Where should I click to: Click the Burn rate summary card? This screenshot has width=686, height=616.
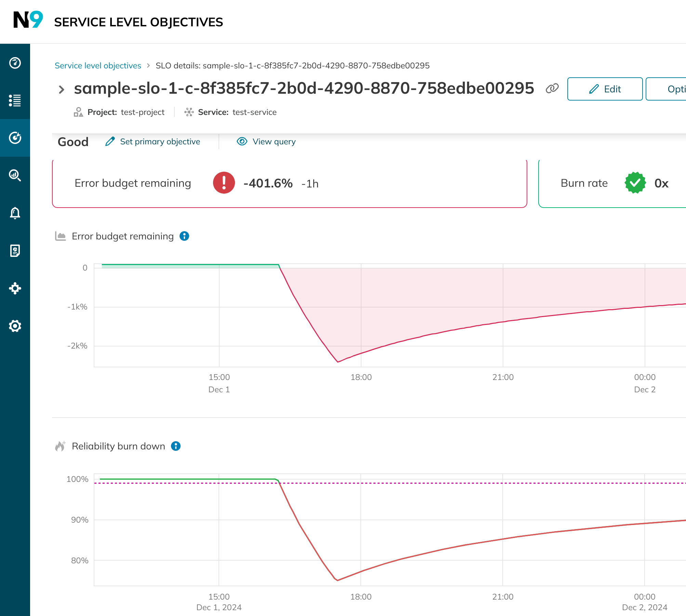pyautogui.click(x=612, y=183)
